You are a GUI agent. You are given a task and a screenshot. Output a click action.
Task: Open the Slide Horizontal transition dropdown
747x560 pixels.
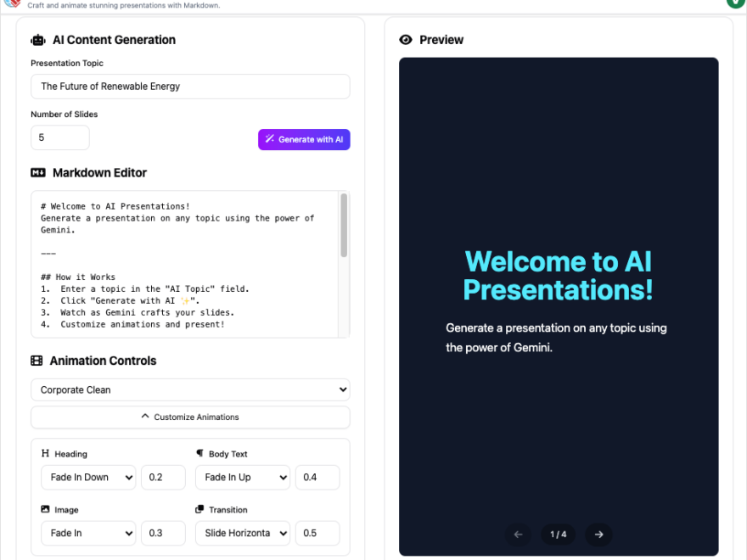[x=243, y=533]
